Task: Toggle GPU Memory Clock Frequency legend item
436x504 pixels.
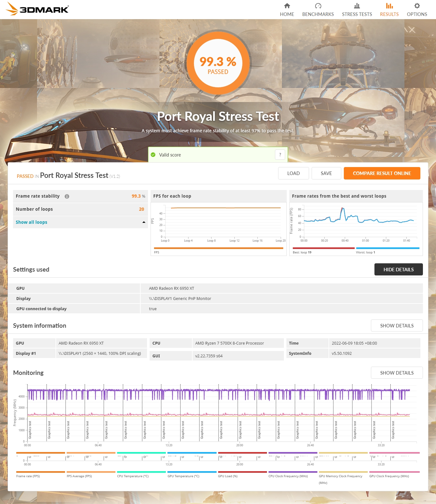Action: [x=343, y=477]
